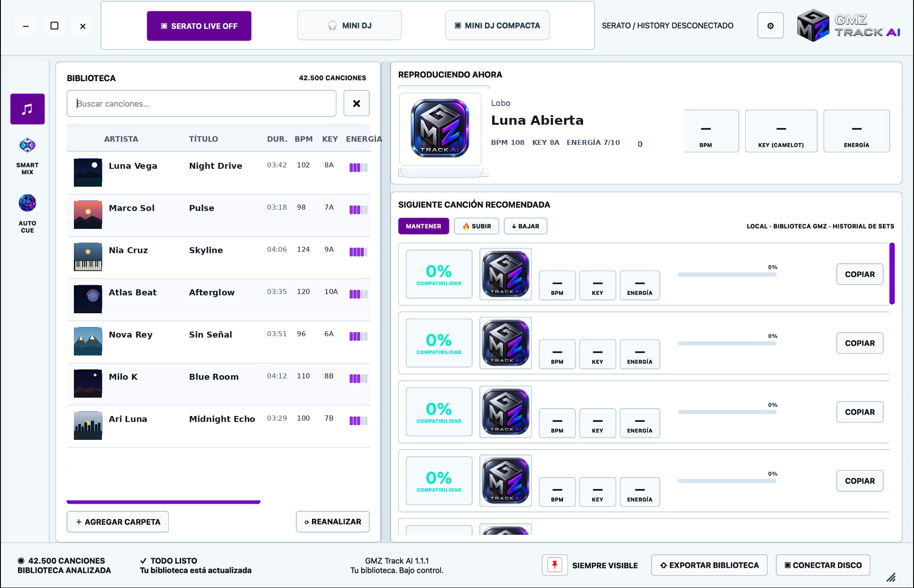The width and height of the screenshot is (914, 588).
Task: Click Copiar on fourth recommendation
Action: [x=860, y=481]
